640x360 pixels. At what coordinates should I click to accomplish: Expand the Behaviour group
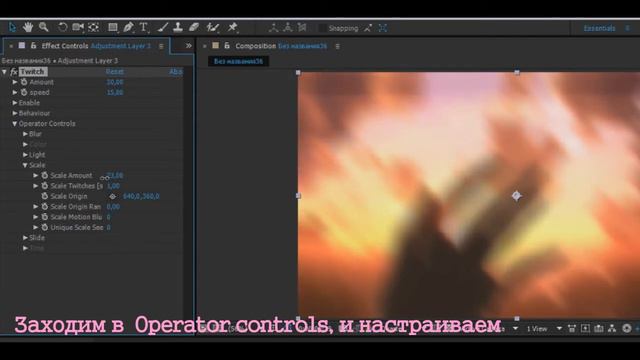point(15,113)
